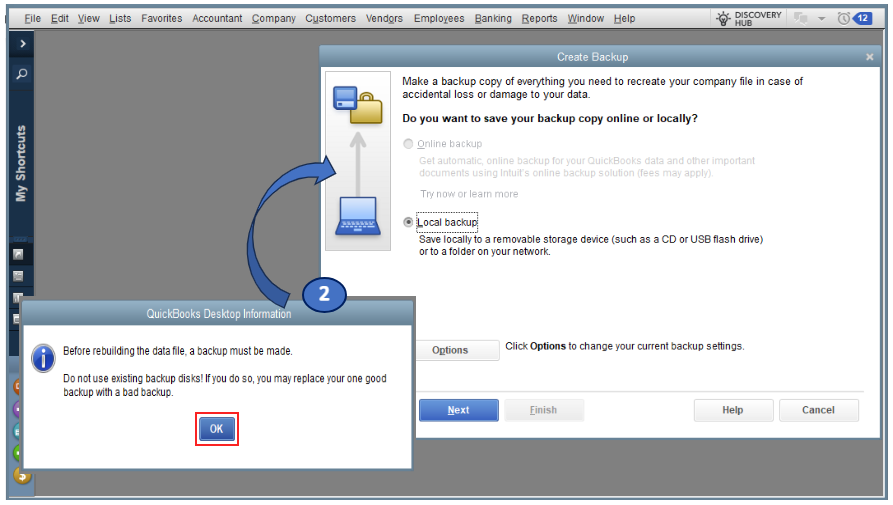
Task: Expand the left sidebar chevron arrow
Action: (x=22, y=44)
